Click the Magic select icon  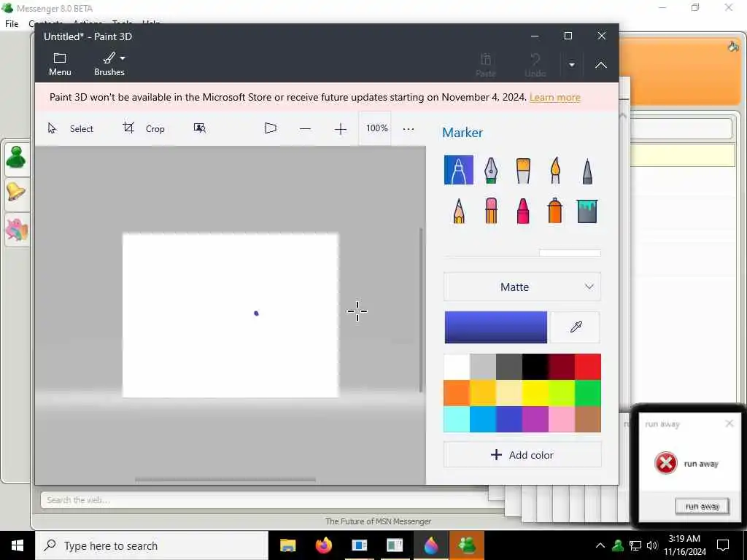[x=200, y=128]
